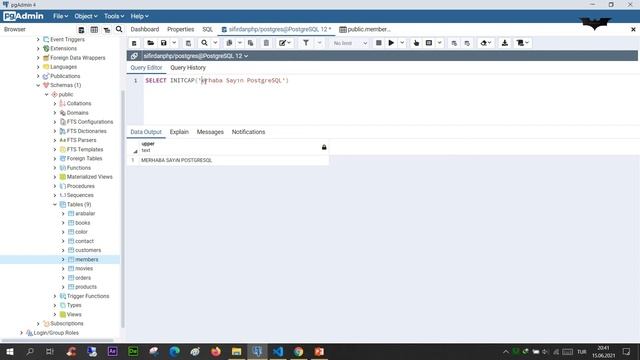
Task: Click the Macros icon in query toolbar
Action: pyautogui.click(x=520, y=43)
